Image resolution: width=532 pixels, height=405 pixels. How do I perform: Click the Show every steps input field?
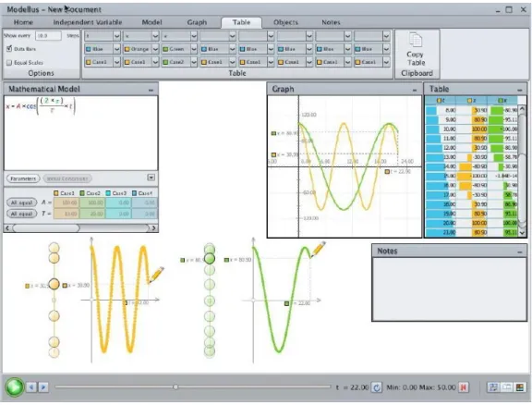click(x=48, y=36)
